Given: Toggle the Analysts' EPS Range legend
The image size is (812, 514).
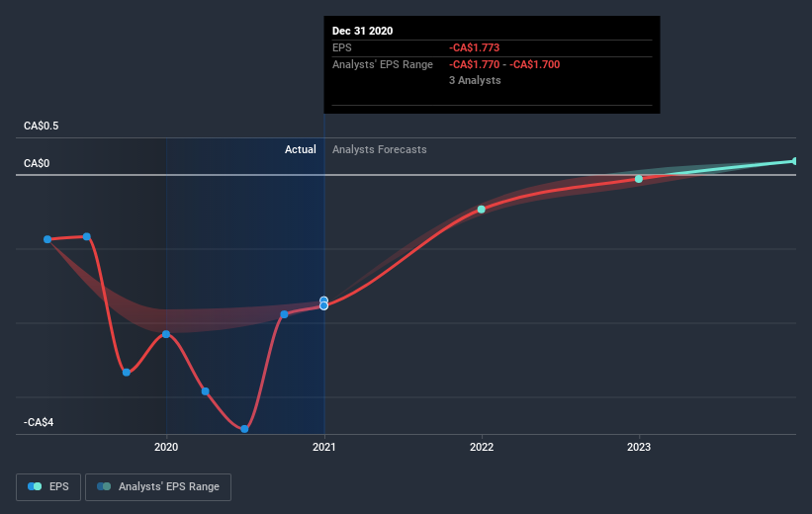Looking at the screenshot, I should click(158, 486).
